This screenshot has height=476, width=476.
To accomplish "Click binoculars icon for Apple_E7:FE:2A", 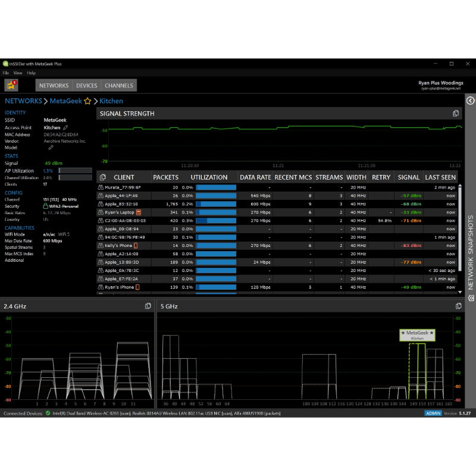I will pos(101,278).
